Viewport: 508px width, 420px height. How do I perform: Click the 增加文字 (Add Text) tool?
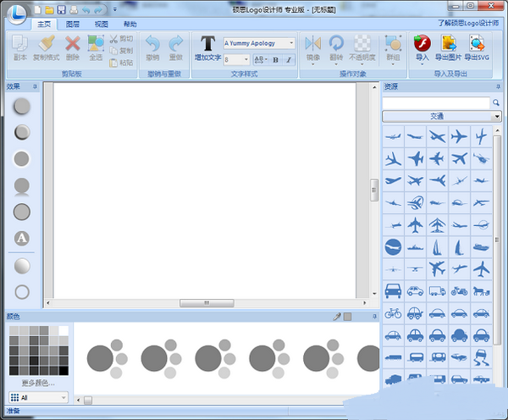(207, 48)
